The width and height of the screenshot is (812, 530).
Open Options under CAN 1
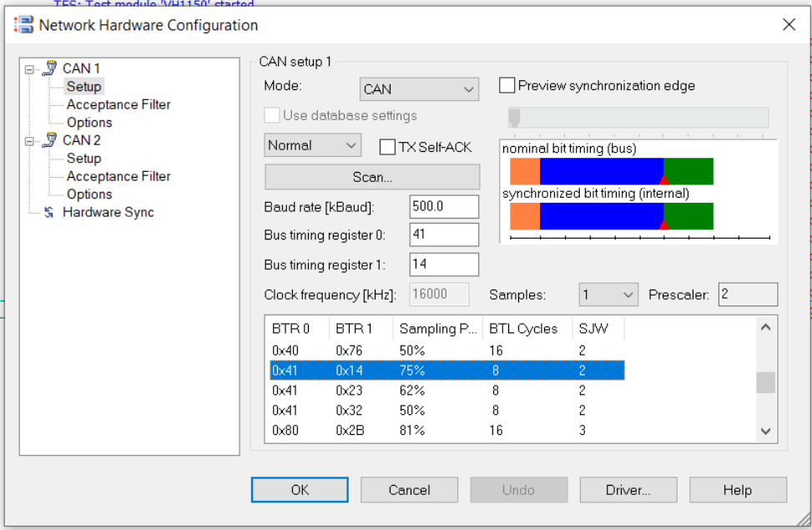(89, 122)
